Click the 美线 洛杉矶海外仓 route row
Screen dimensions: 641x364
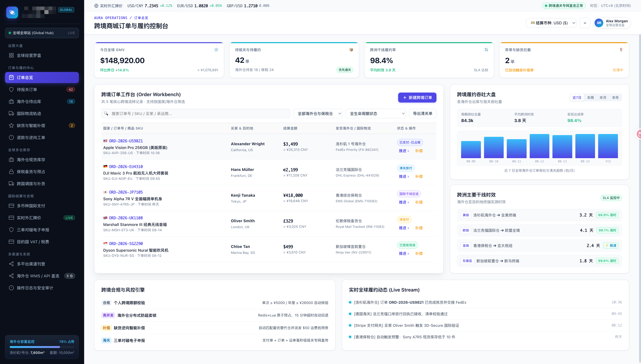click(x=539, y=215)
